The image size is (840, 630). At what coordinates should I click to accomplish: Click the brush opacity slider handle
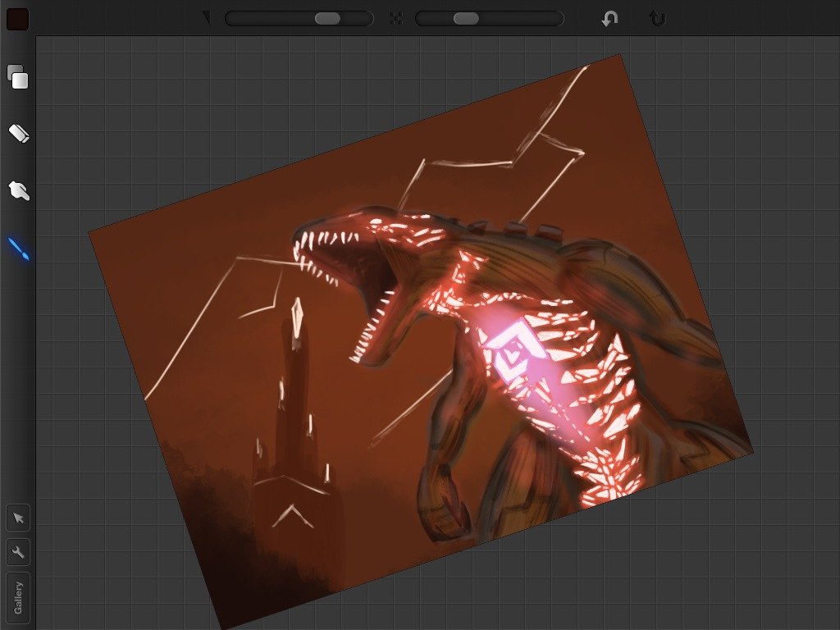pyautogui.click(x=466, y=19)
